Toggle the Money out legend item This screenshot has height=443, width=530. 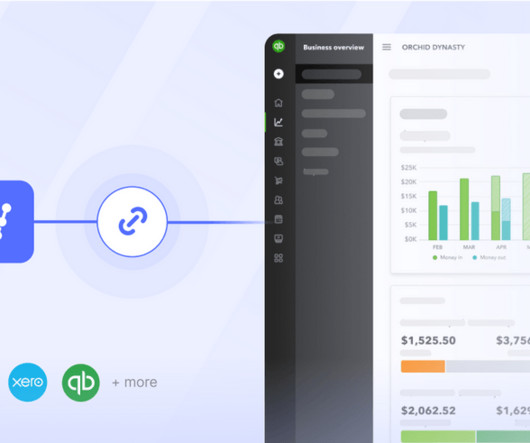pos(489,257)
